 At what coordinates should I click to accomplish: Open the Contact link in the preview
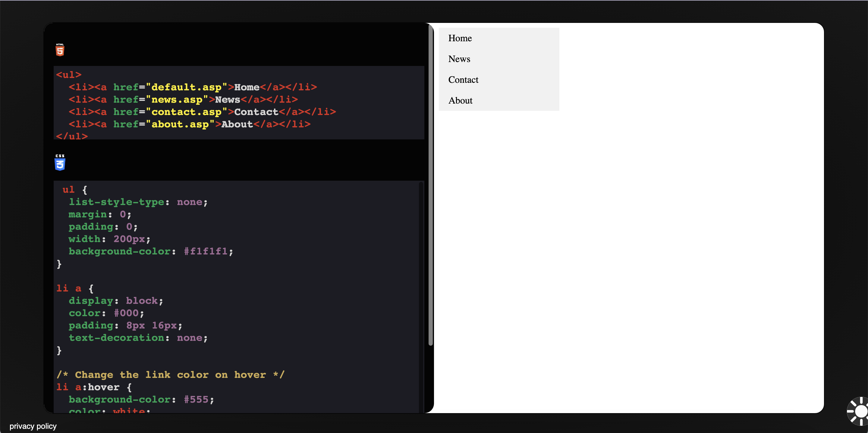click(463, 80)
